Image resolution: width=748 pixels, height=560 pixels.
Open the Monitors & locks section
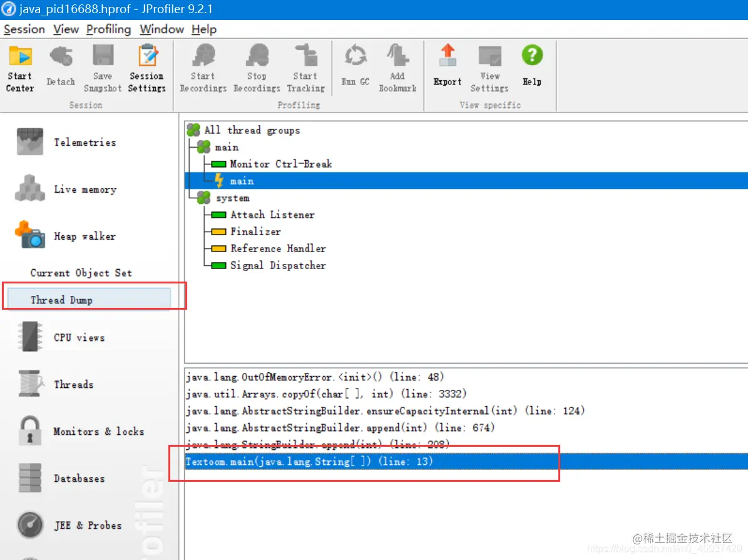pyautogui.click(x=81, y=430)
